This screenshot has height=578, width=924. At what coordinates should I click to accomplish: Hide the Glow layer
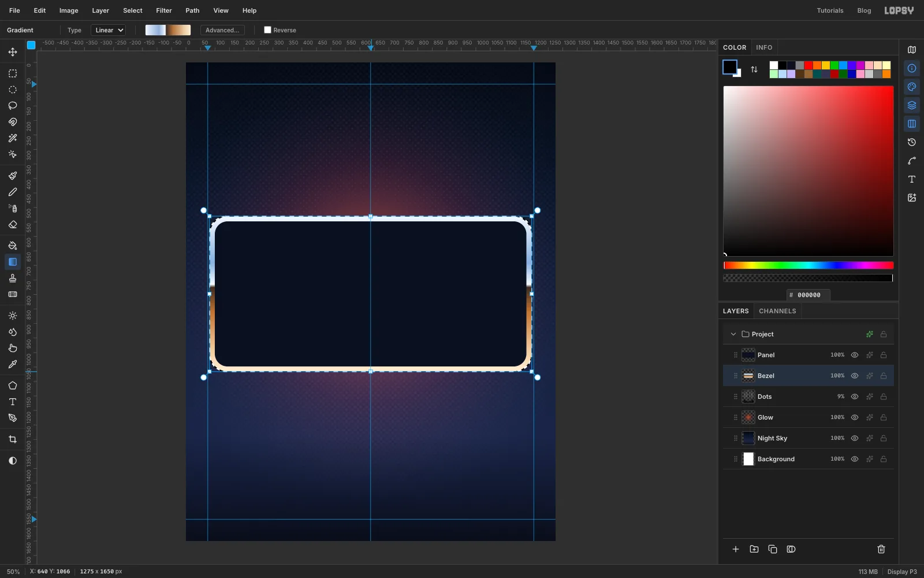pyautogui.click(x=855, y=417)
